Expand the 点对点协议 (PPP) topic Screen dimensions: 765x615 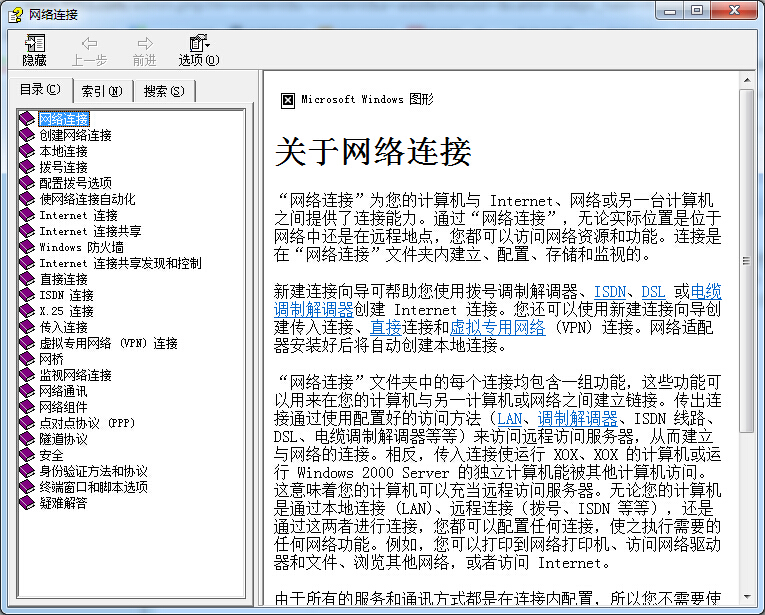point(86,423)
